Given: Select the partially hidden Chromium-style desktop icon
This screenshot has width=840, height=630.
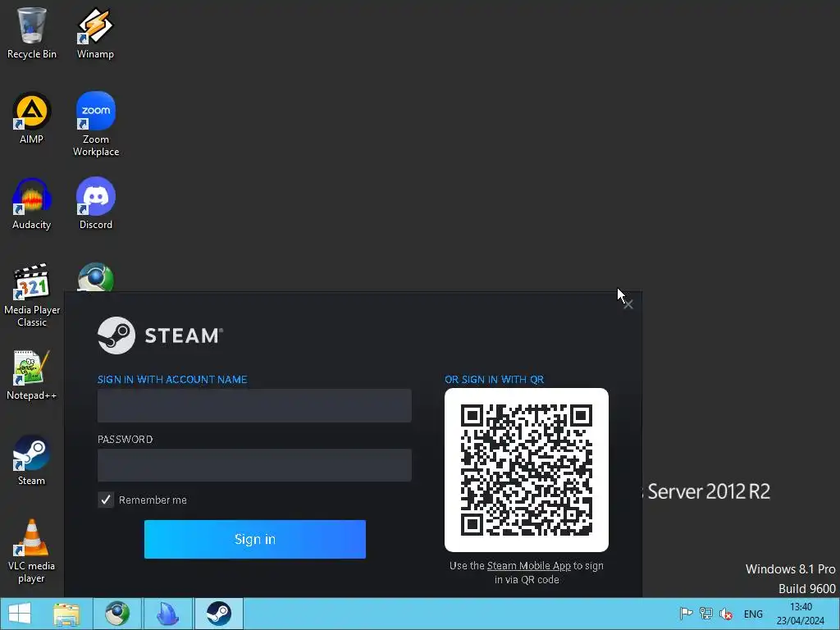Looking at the screenshot, I should point(96,277).
